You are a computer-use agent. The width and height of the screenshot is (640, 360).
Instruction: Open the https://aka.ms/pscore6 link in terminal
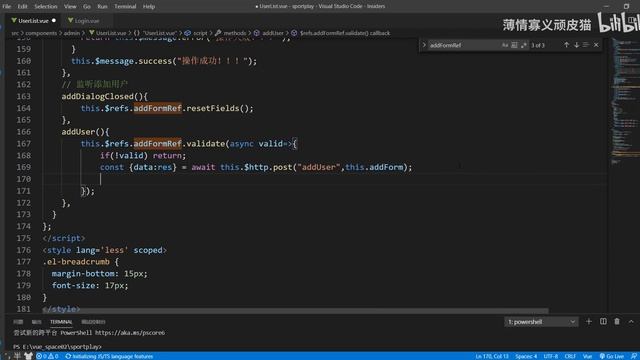click(130, 333)
